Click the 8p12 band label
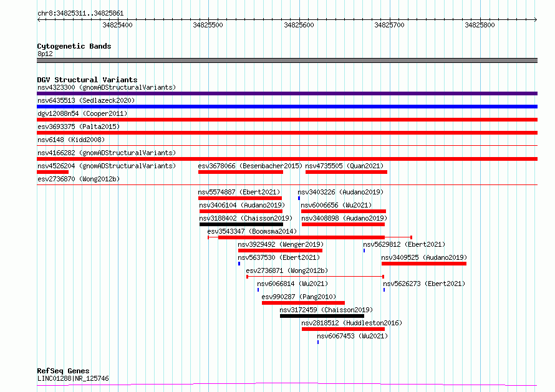 (x=45, y=54)
